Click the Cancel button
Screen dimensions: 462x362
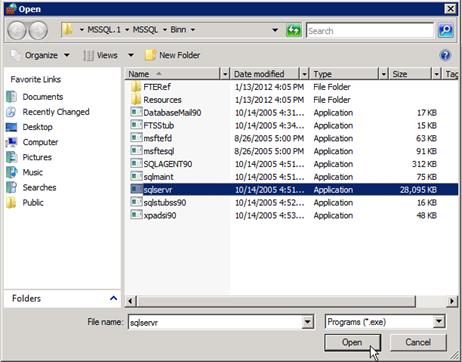point(418,342)
